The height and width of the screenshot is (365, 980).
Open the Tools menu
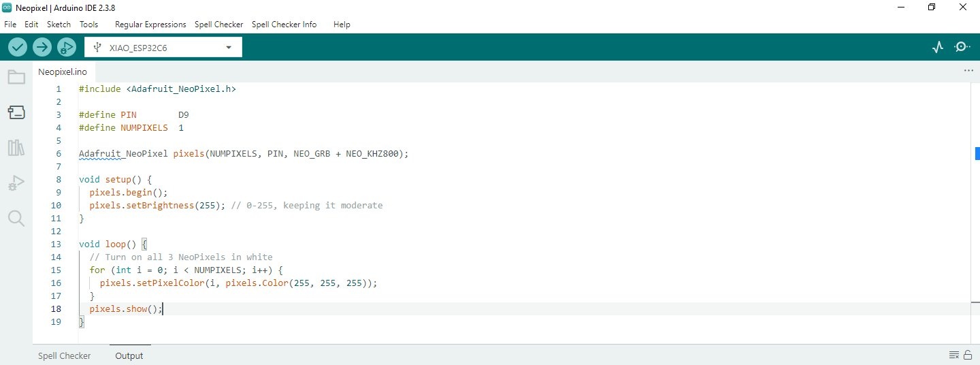88,25
